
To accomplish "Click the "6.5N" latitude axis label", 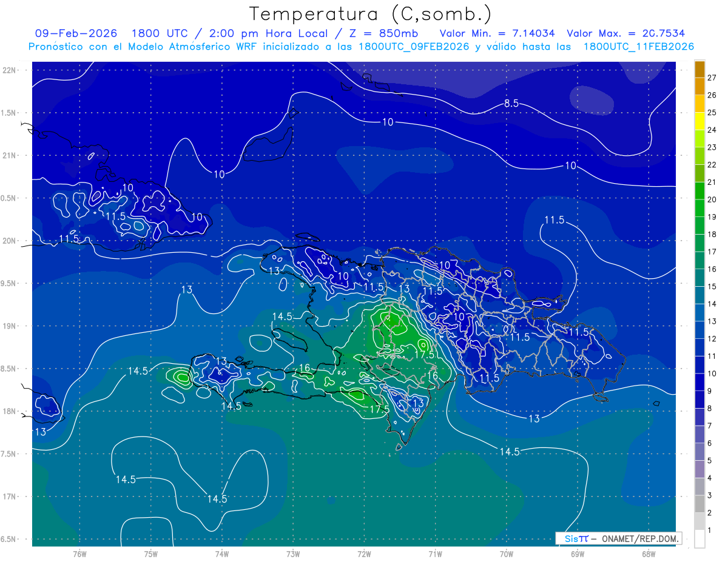I will 8,540.
